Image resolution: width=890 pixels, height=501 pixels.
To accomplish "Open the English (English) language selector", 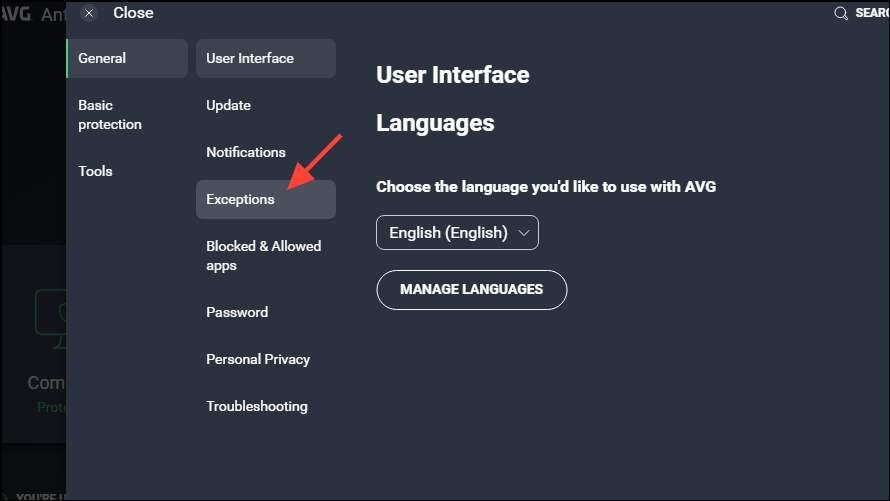I will (457, 232).
